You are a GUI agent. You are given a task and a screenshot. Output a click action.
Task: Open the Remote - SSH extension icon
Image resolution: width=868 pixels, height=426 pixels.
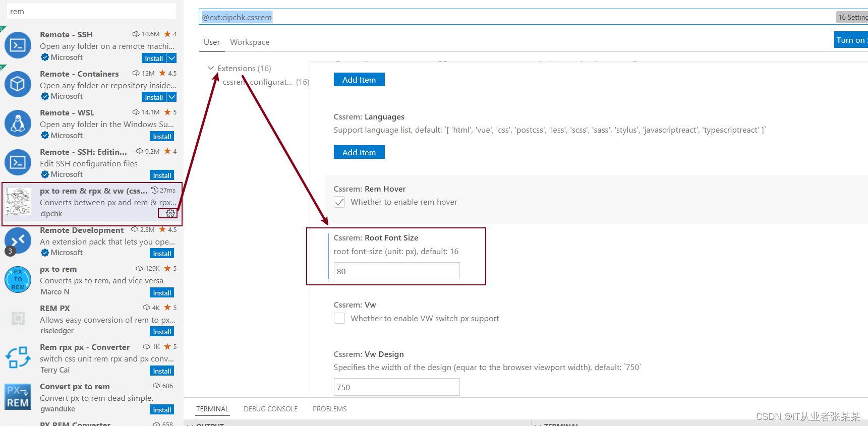coord(18,45)
